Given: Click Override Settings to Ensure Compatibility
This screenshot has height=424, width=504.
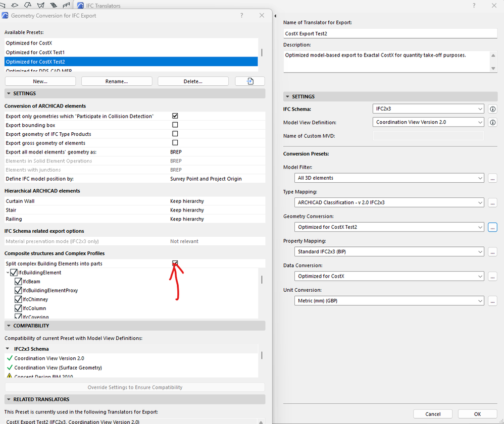Looking at the screenshot, I should [135, 387].
